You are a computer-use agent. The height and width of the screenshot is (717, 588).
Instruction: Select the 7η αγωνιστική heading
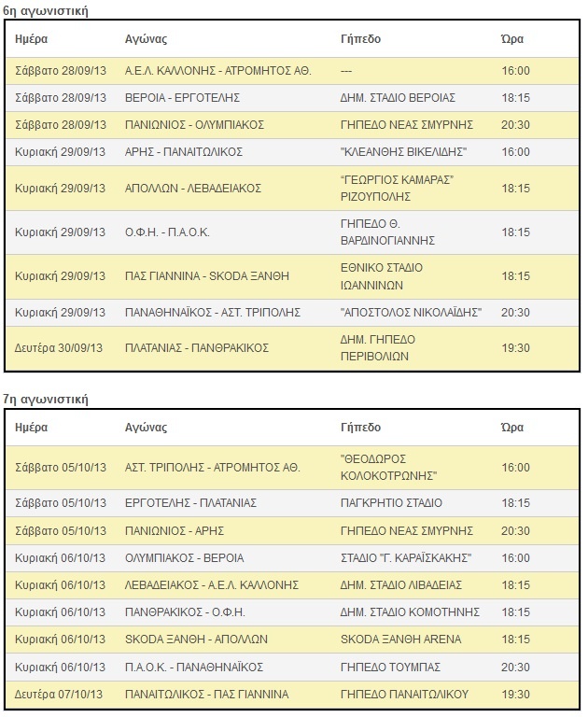click(x=45, y=400)
